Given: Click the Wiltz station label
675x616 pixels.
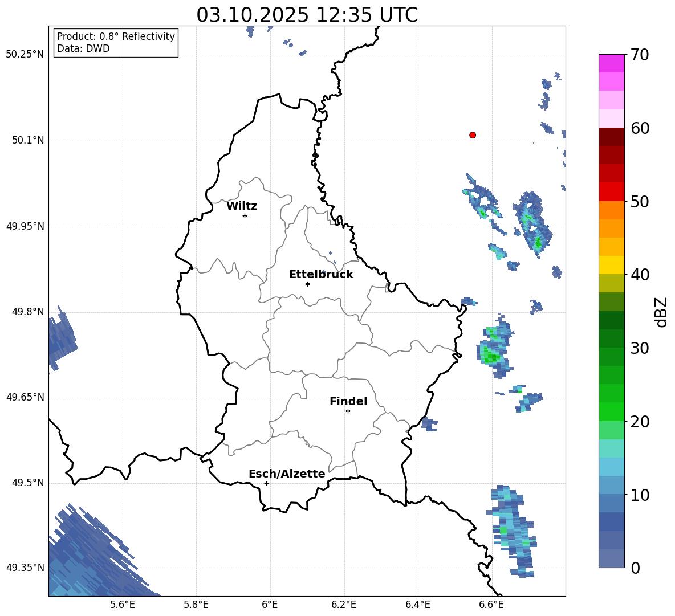Looking at the screenshot, I should [x=242, y=206].
